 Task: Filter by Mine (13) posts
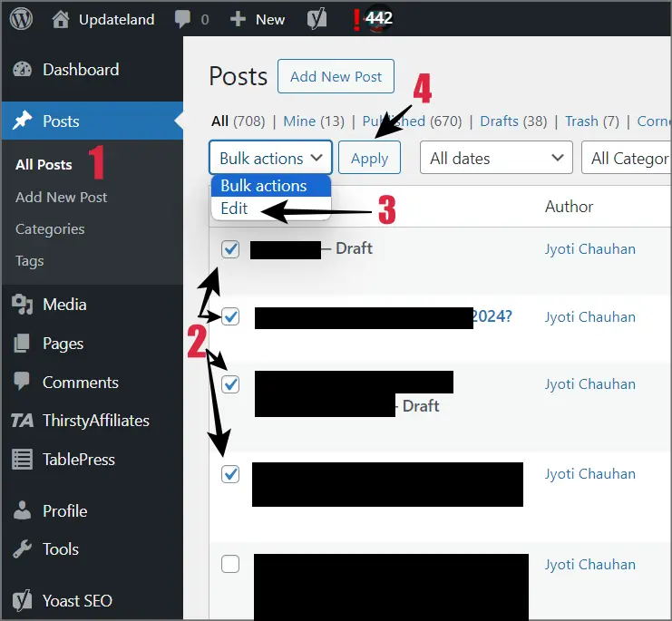314,121
